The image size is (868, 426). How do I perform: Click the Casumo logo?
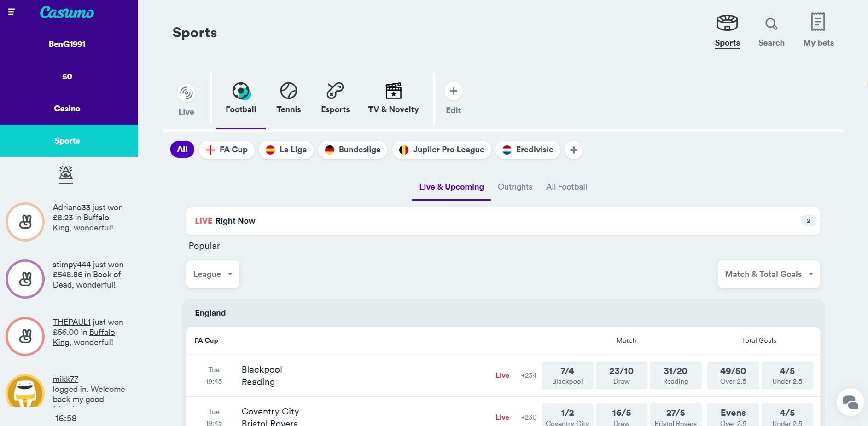click(67, 12)
